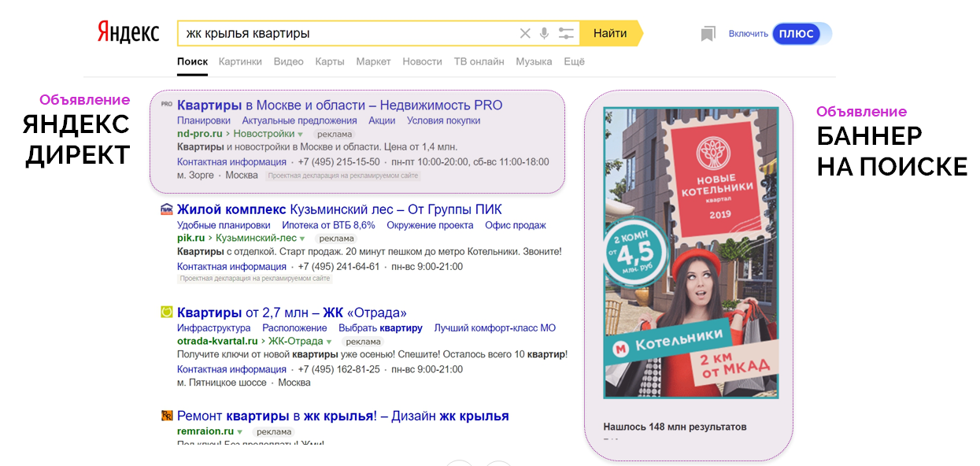Click the реклама label next to nd-pro.ru
The image size is (980, 466).
335,135
